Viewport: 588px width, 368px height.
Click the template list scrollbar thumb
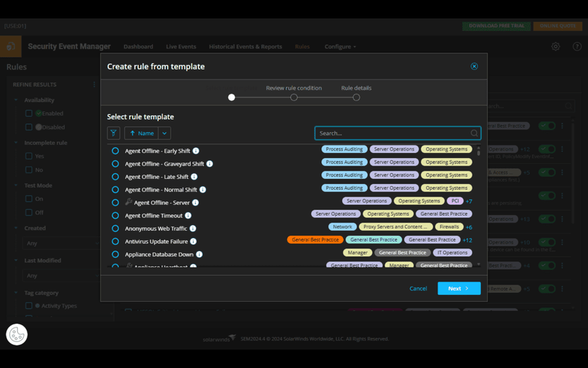[x=478, y=151]
